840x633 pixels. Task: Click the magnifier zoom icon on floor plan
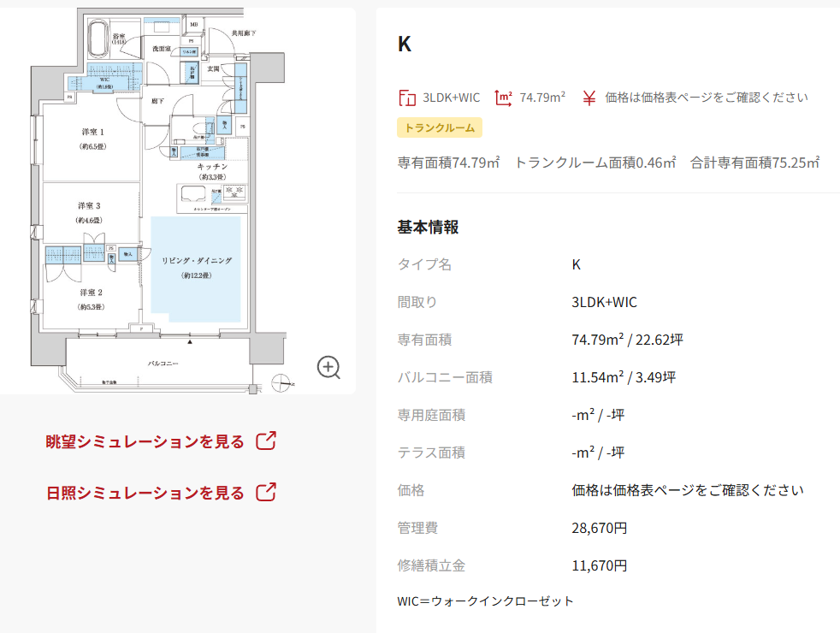[x=329, y=367]
